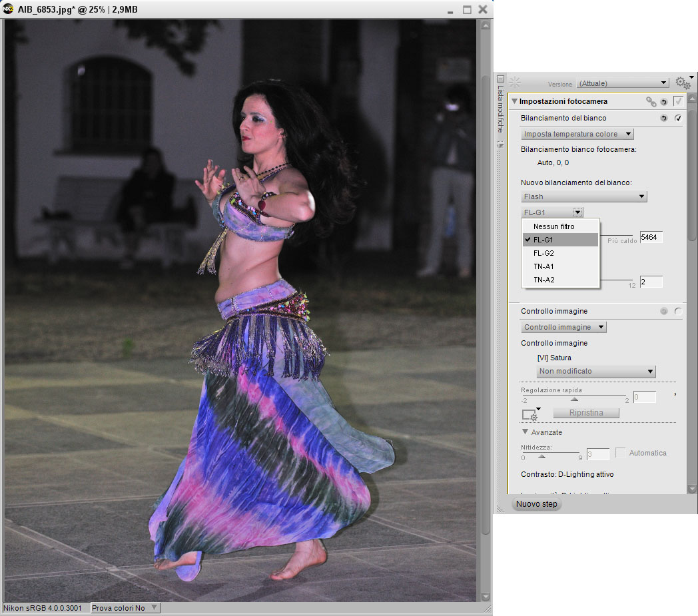
Task: Open the Non modificato dropdown
Action: click(x=596, y=371)
